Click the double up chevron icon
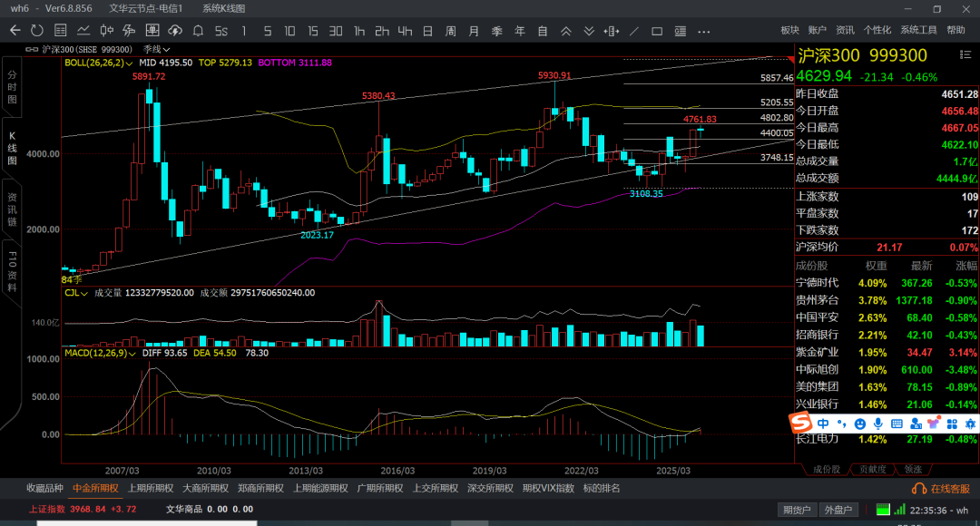The image size is (980, 526). [x=566, y=31]
